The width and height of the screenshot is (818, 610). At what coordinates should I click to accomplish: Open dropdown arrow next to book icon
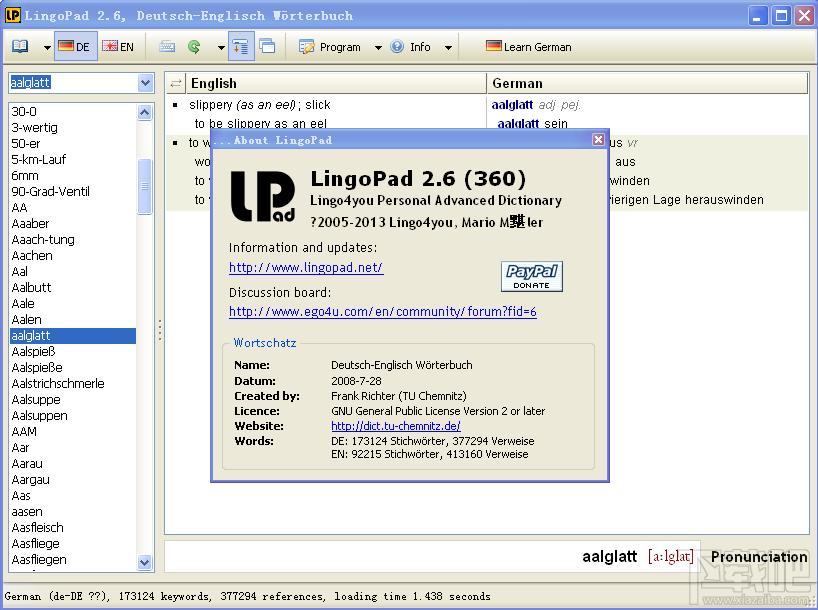47,47
